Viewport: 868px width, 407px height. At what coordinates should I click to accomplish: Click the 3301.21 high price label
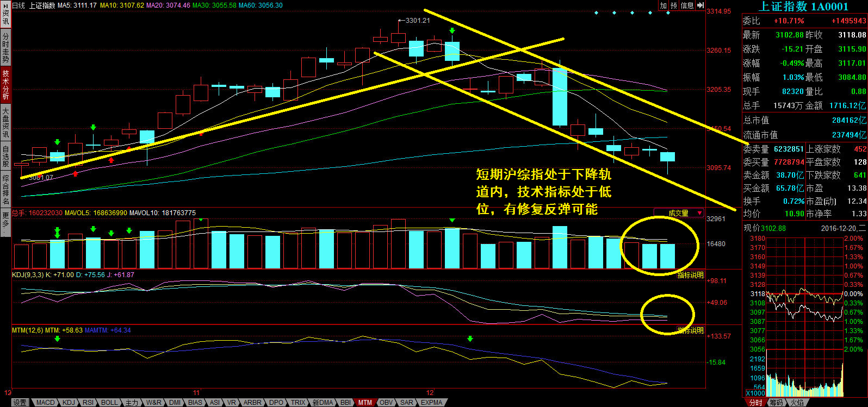tap(417, 21)
